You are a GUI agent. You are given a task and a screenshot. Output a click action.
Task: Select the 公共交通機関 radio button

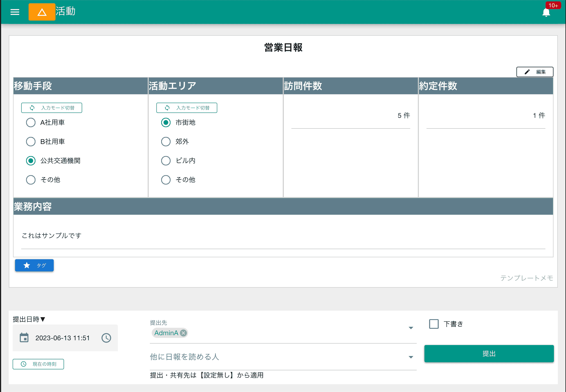(x=31, y=161)
